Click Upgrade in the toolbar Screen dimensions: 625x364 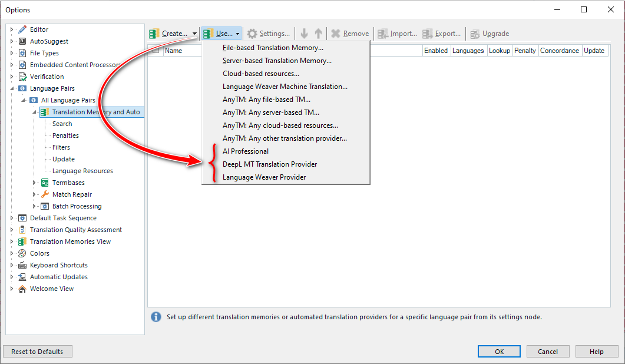(490, 34)
